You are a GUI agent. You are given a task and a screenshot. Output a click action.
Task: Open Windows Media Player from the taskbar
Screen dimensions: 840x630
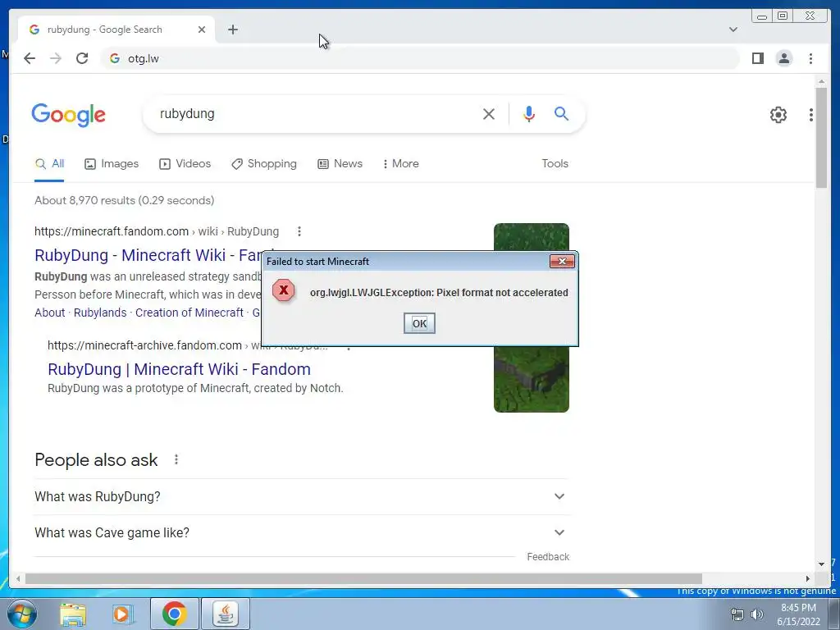[123, 614]
